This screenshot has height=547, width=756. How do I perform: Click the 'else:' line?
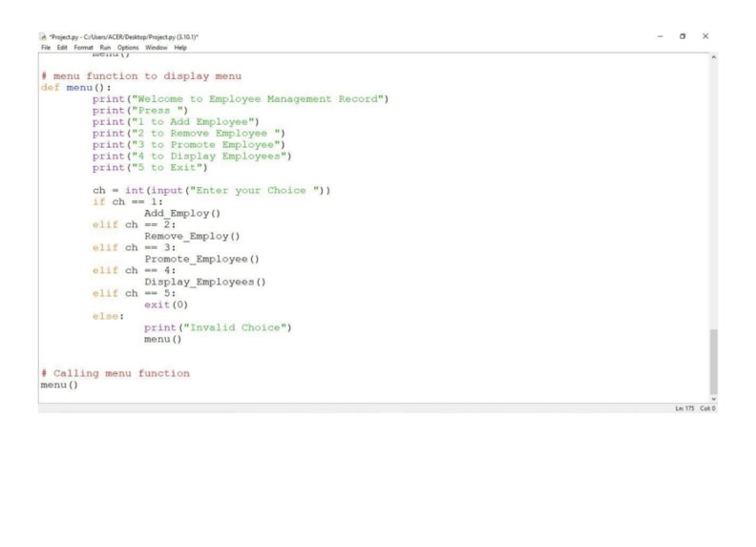[109, 316]
